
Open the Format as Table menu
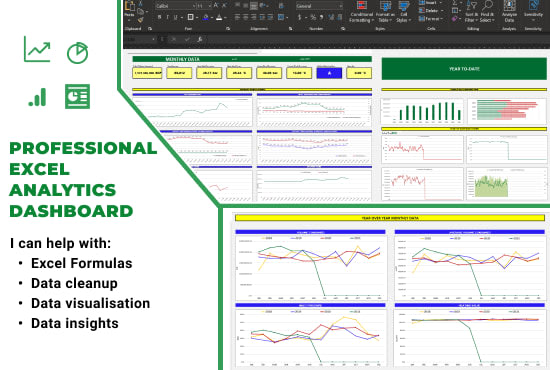pyautogui.click(x=385, y=12)
